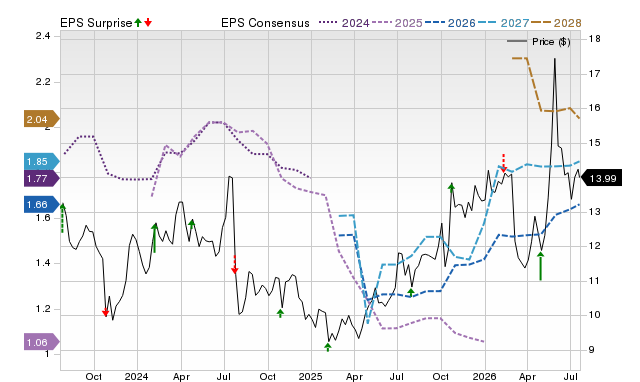Click the red miss arrow in early 2026
This screenshot has height=382, width=640.
pos(504,163)
